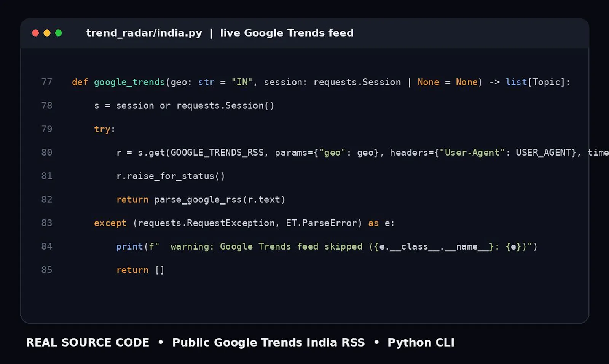Select line number 81
The image size is (609, 364).
coord(47,176)
